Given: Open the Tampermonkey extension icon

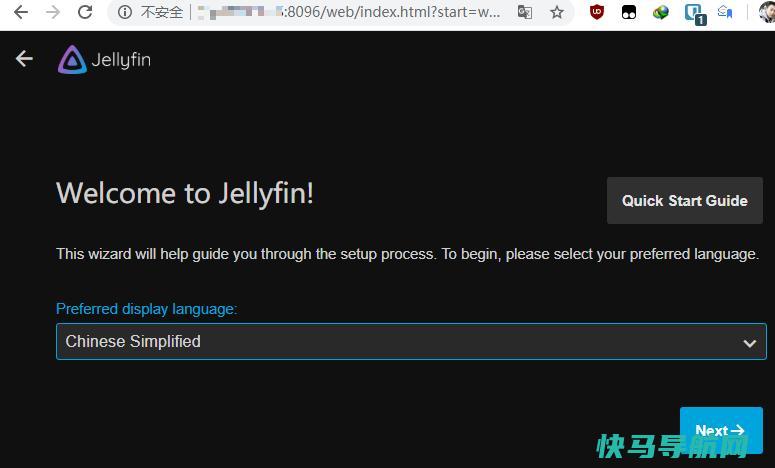Looking at the screenshot, I should click(x=629, y=12).
